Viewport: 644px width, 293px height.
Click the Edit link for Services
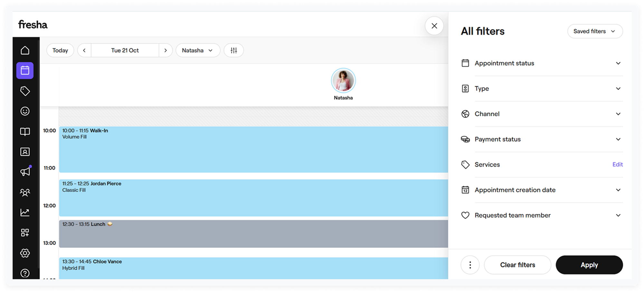[618, 164]
